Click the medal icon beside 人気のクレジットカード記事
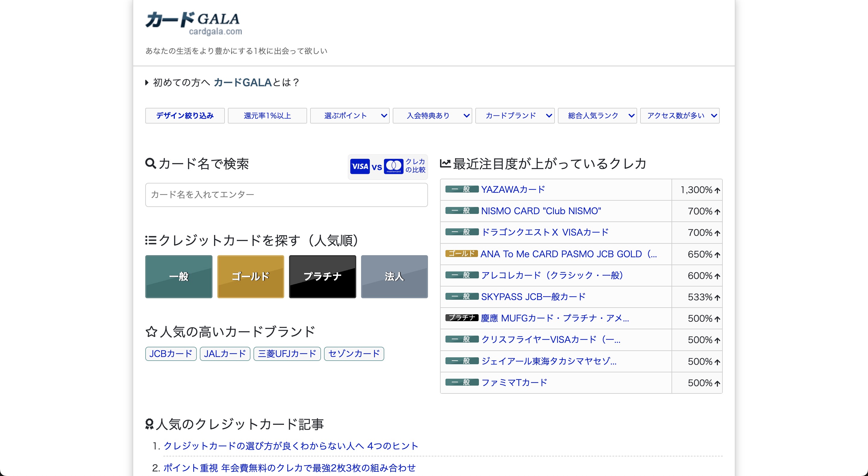This screenshot has width=868, height=476. click(x=149, y=424)
